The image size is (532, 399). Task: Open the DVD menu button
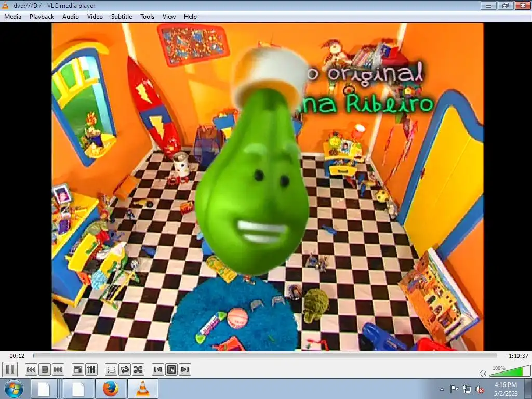pyautogui.click(x=171, y=369)
